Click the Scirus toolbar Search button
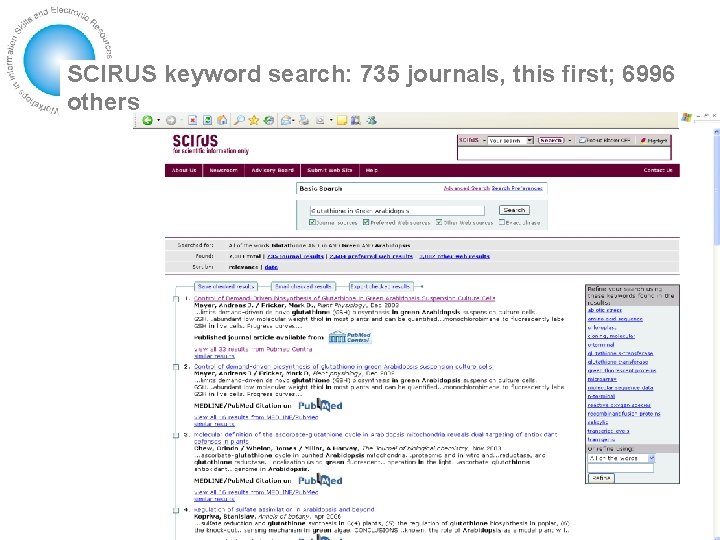Viewport: 720px width, 540px height. coord(551,141)
